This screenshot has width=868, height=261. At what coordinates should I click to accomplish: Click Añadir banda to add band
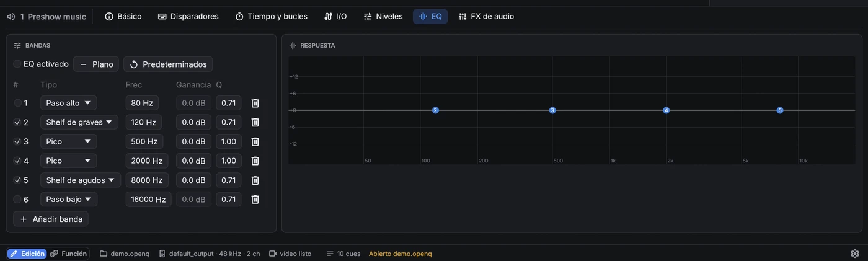coord(51,219)
